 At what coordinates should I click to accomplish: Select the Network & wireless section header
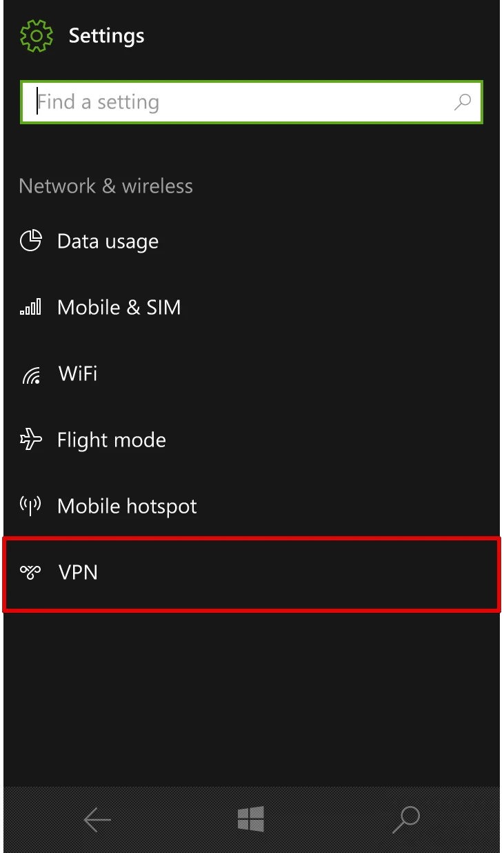pyautogui.click(x=105, y=186)
